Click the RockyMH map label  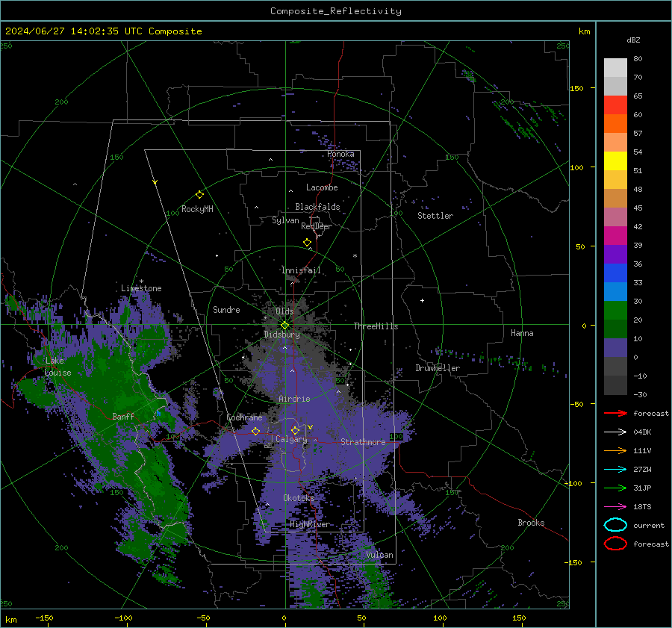[x=197, y=209]
